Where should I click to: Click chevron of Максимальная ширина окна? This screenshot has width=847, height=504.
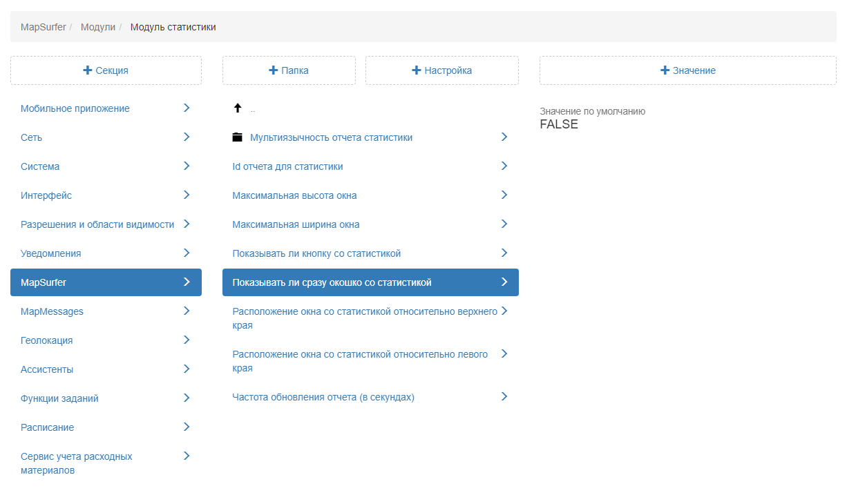[x=504, y=224]
